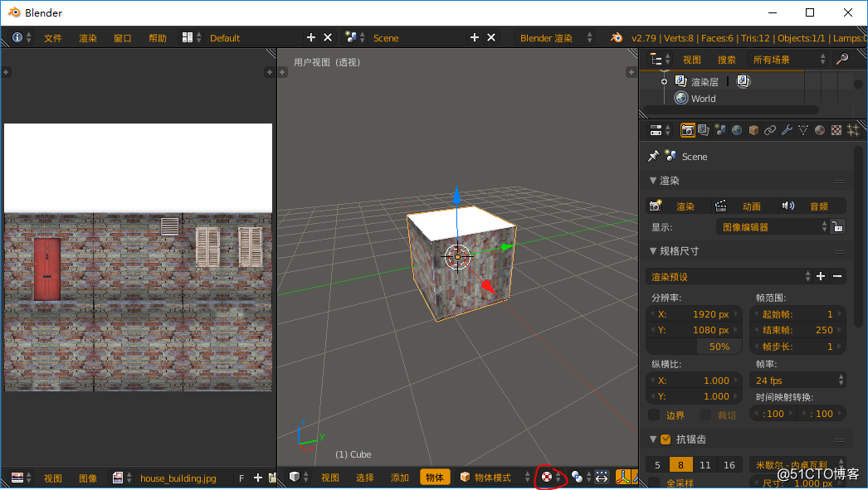Set fake user F for house_building.jpg
The width and height of the screenshot is (868, 490).
click(241, 478)
